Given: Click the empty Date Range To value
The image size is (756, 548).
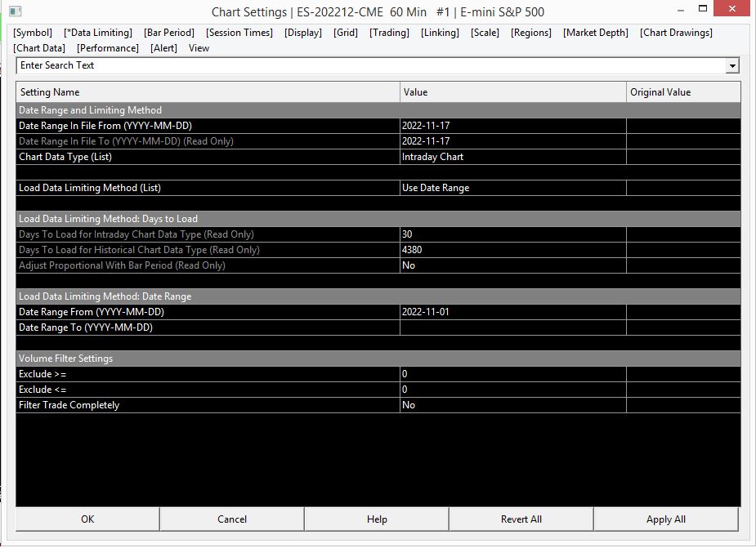Looking at the screenshot, I should (513, 327).
